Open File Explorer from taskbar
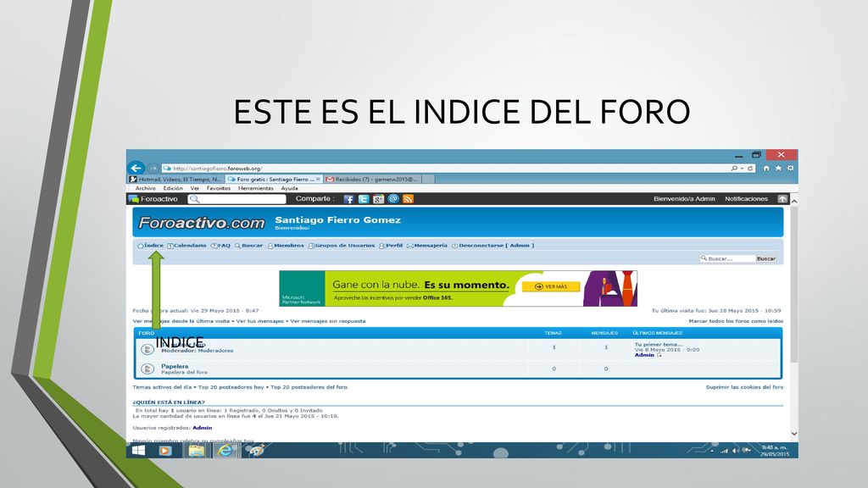 click(x=196, y=451)
